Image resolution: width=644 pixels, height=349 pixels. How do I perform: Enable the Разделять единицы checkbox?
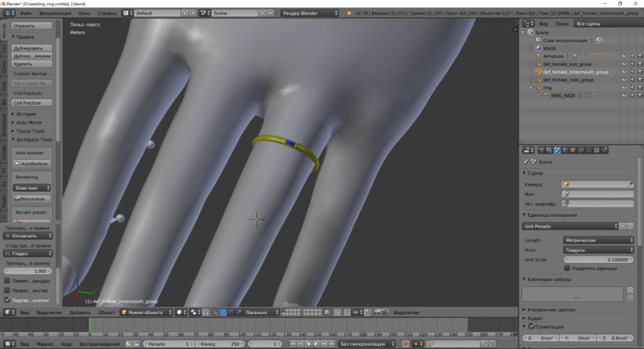coord(567,268)
